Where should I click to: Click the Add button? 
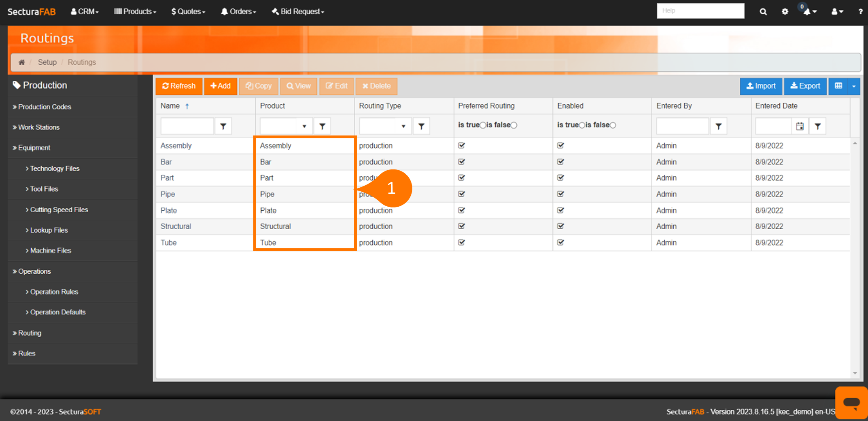click(221, 86)
